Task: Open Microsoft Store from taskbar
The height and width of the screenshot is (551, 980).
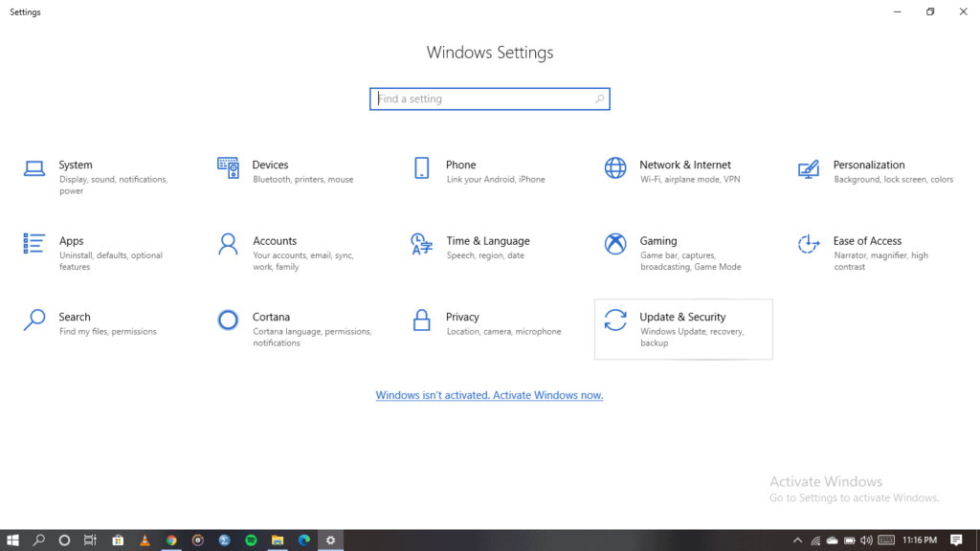Action: pos(118,540)
